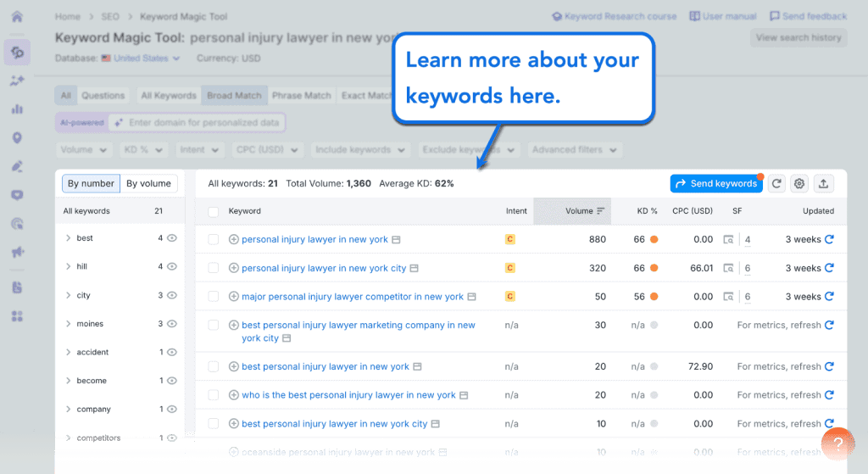The image size is (868, 474).
Task: Open SERP icon beside 'major personal injury lawyer competitor'
Action: click(471, 297)
